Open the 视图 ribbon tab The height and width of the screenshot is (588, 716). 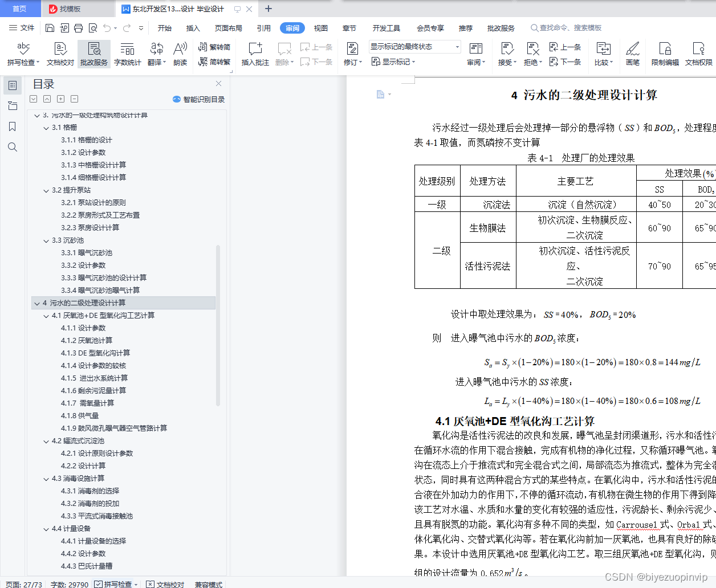tap(321, 28)
